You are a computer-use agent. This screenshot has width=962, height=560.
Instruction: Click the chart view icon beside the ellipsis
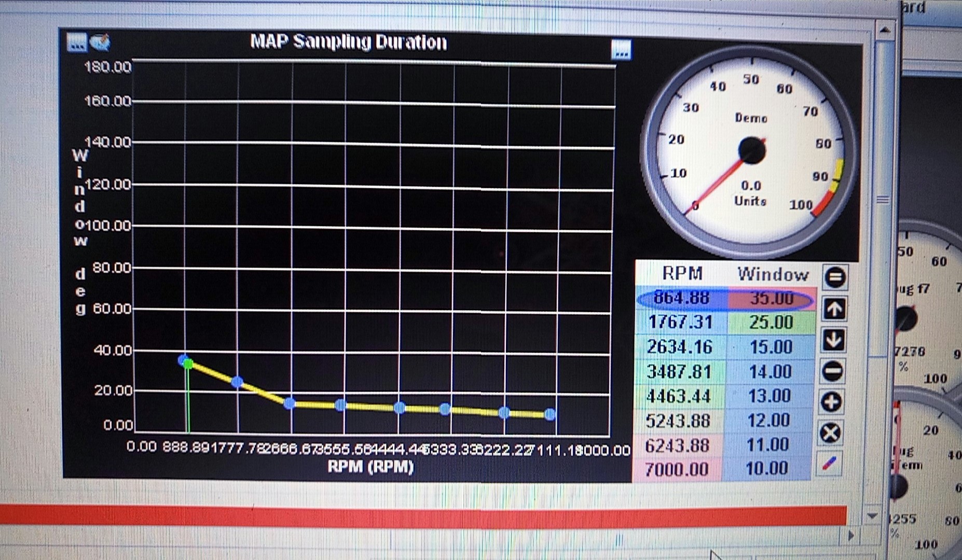(x=100, y=43)
